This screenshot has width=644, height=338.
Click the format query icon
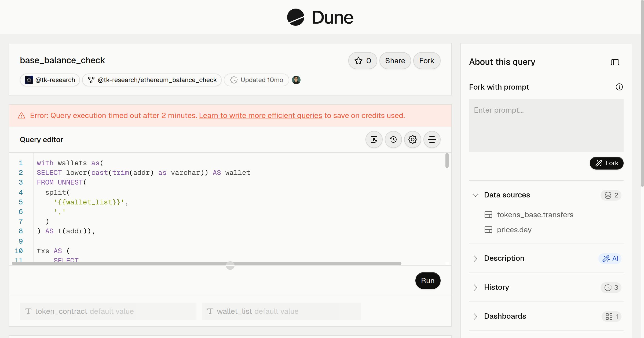tap(374, 139)
